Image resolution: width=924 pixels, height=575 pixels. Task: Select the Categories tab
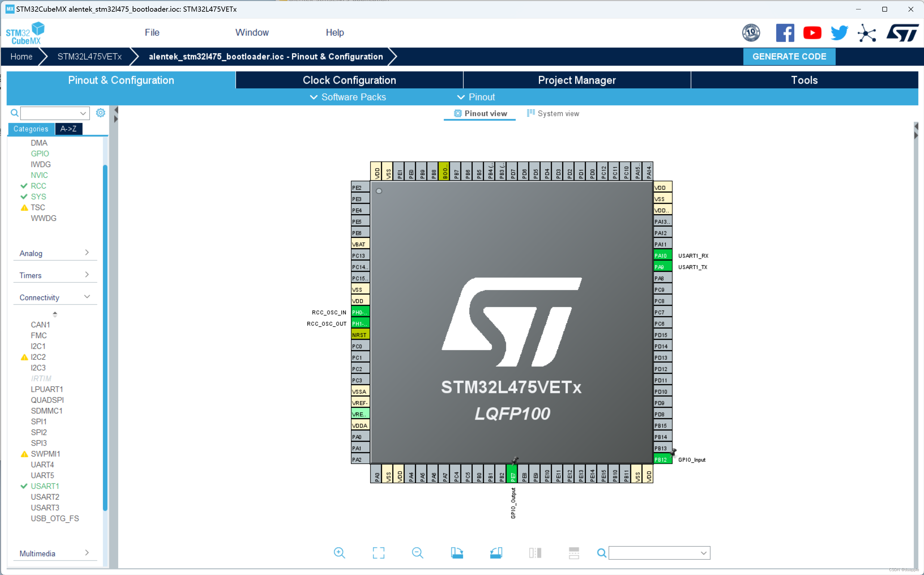click(x=31, y=129)
